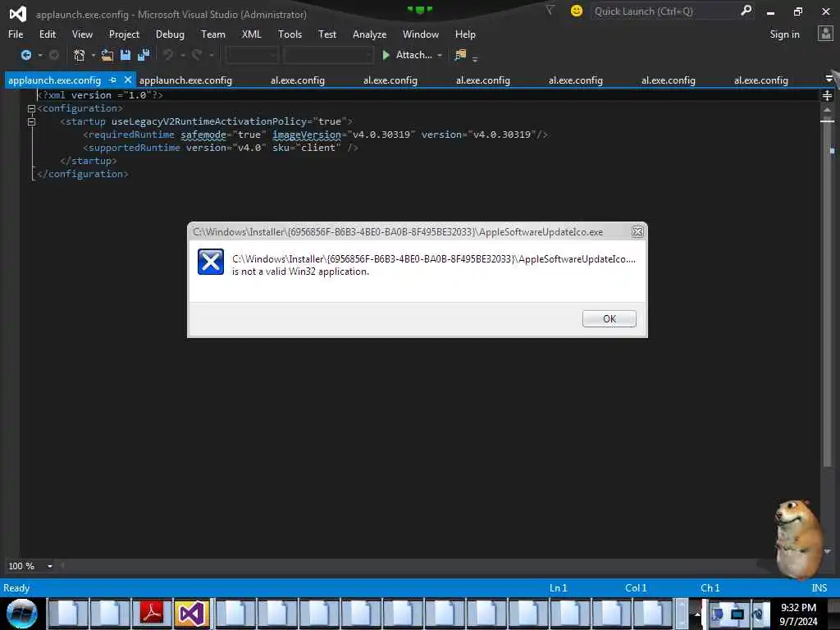Open the Help menu
The image size is (840, 630).
tap(465, 34)
